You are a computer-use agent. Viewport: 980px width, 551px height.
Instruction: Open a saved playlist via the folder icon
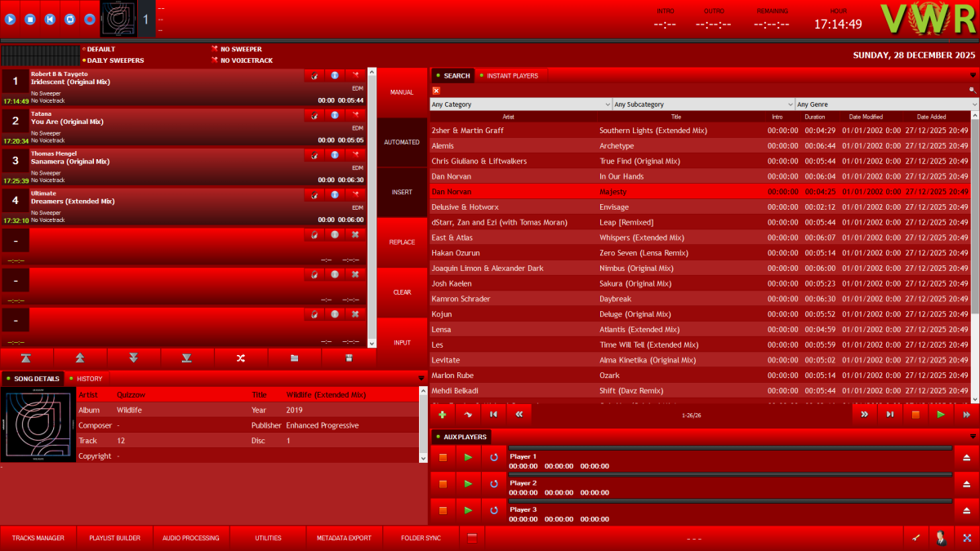293,358
